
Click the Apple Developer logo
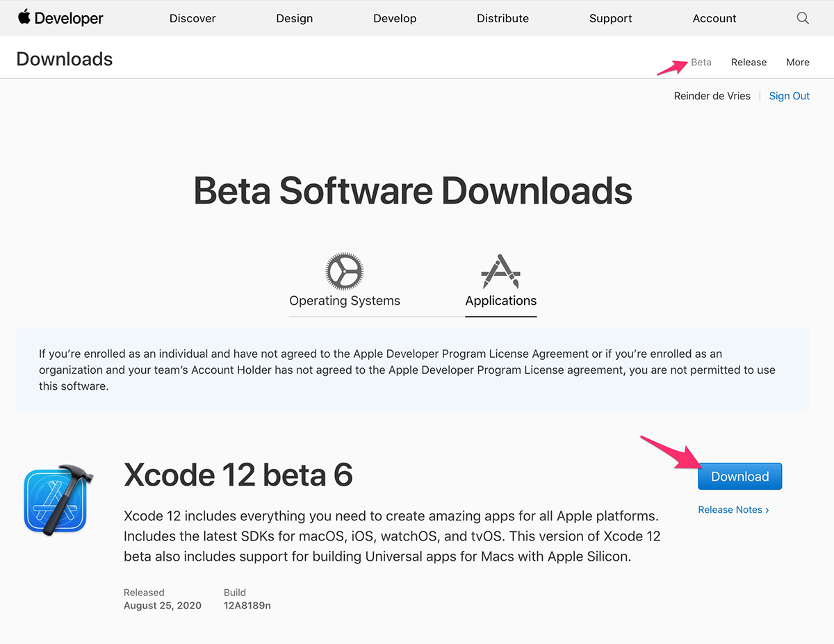pos(60,18)
